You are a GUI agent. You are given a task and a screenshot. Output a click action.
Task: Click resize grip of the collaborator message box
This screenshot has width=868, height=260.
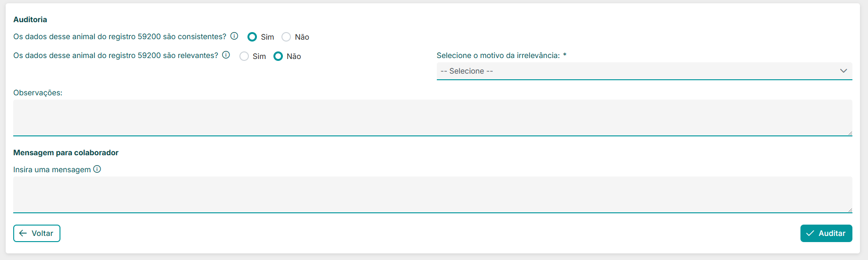pos(850,210)
